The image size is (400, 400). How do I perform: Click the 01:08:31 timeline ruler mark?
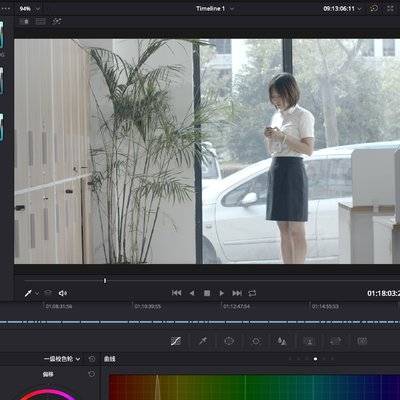59,306
